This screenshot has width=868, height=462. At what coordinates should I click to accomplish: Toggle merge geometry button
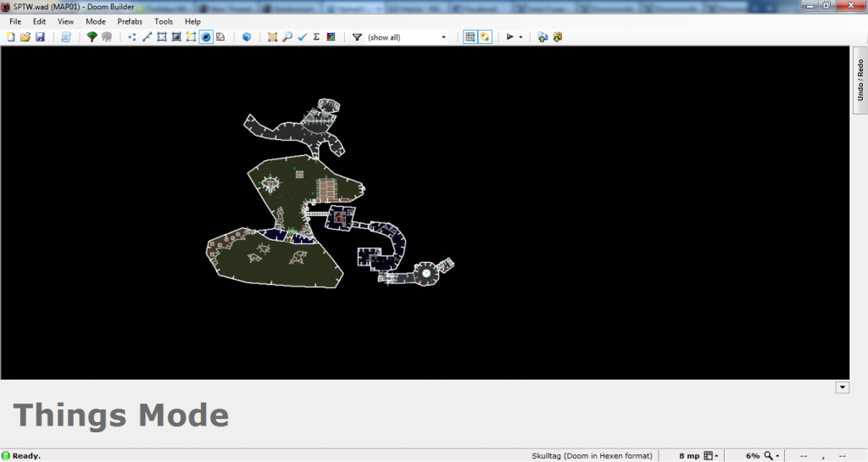[485, 37]
